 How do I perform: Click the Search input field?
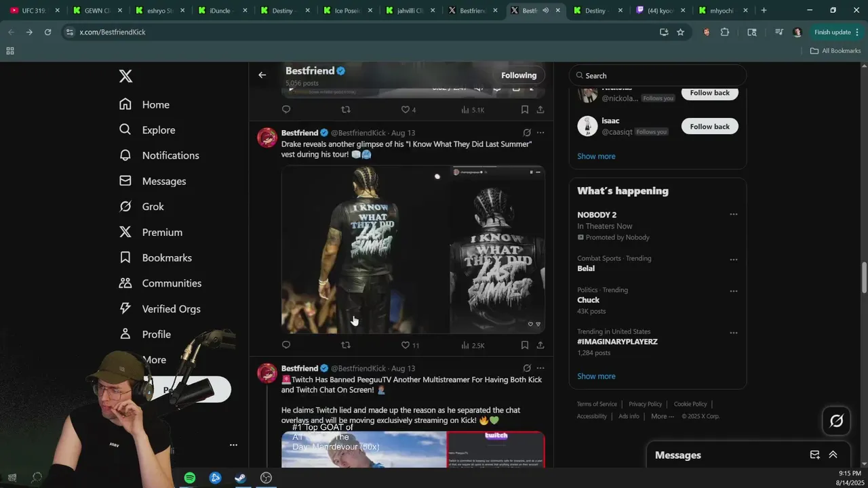pyautogui.click(x=658, y=75)
